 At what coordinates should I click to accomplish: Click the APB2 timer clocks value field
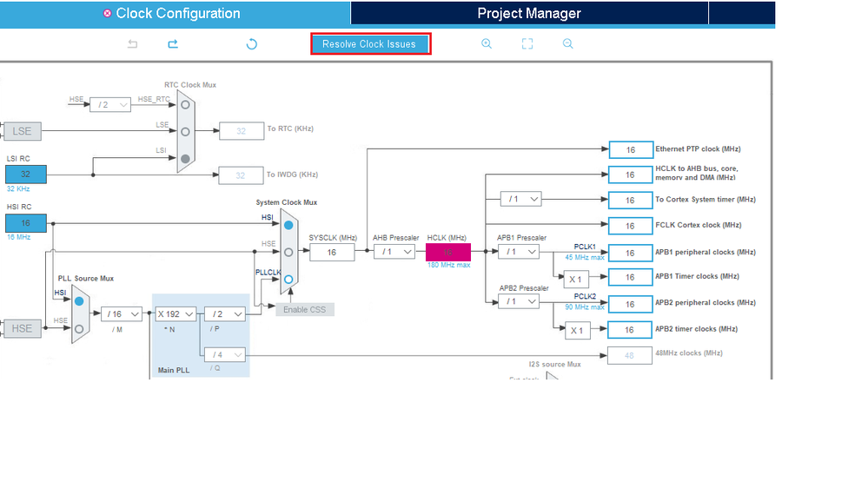(631, 330)
